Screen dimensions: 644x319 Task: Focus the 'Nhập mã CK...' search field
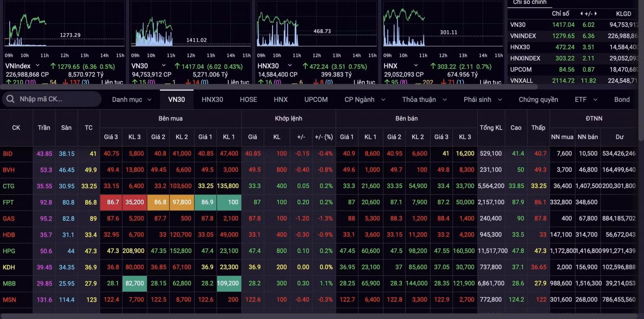(51, 99)
